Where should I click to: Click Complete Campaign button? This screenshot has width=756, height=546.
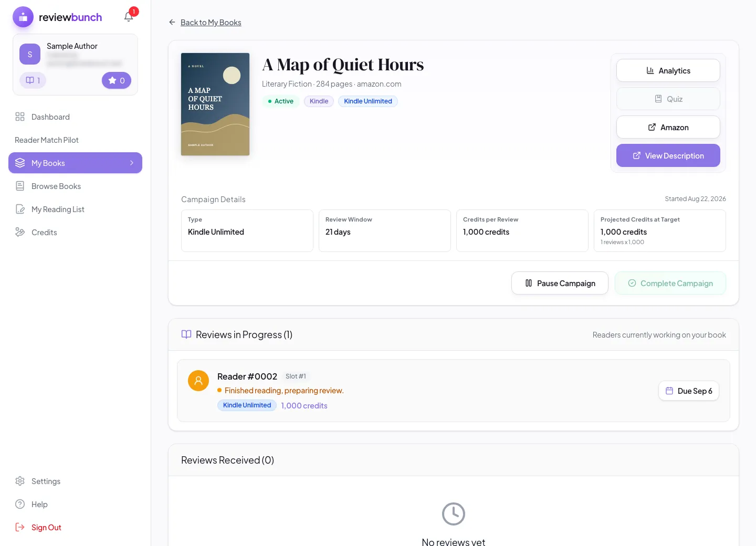pos(670,283)
